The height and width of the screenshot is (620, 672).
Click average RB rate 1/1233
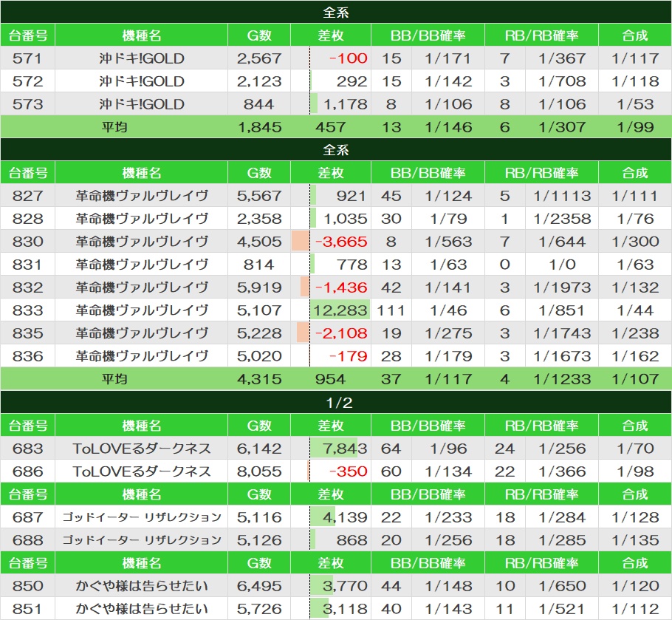tap(562, 379)
